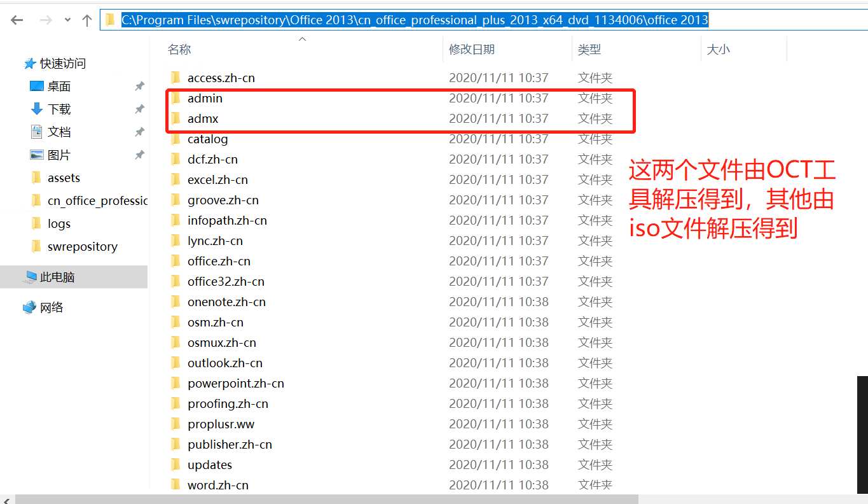This screenshot has width=868, height=504.
Task: Open 文档 in the navigation pane
Action: coord(59,132)
